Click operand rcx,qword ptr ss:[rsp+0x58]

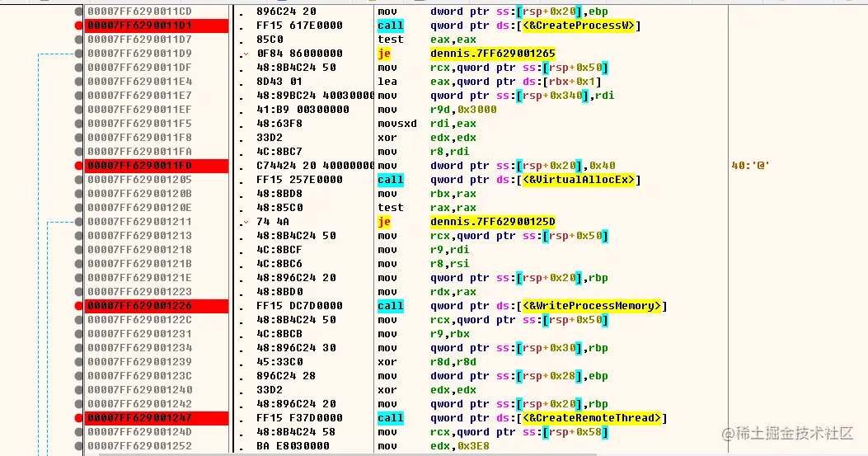click(x=519, y=432)
